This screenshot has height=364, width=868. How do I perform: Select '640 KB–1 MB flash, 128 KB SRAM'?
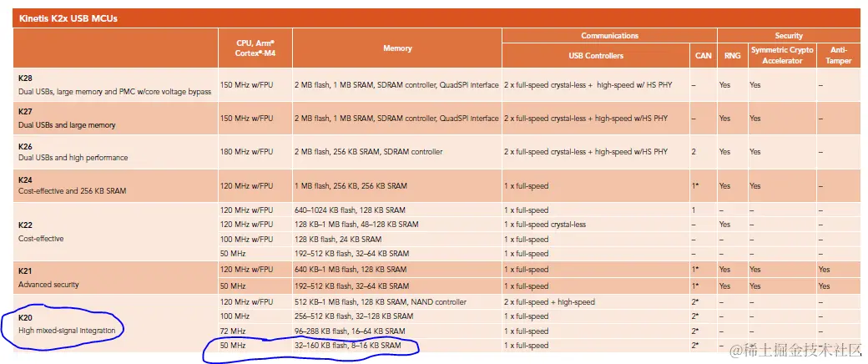click(351, 270)
